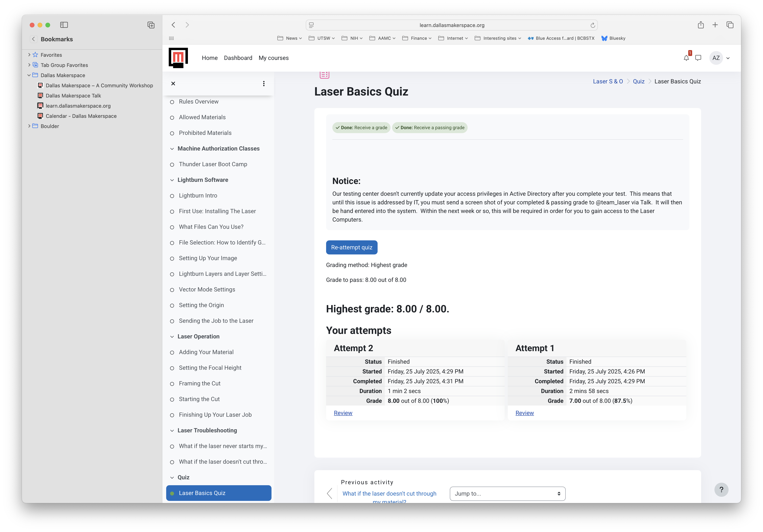The height and width of the screenshot is (532, 763).
Task: Open the notifications bell icon
Action: pos(686,58)
